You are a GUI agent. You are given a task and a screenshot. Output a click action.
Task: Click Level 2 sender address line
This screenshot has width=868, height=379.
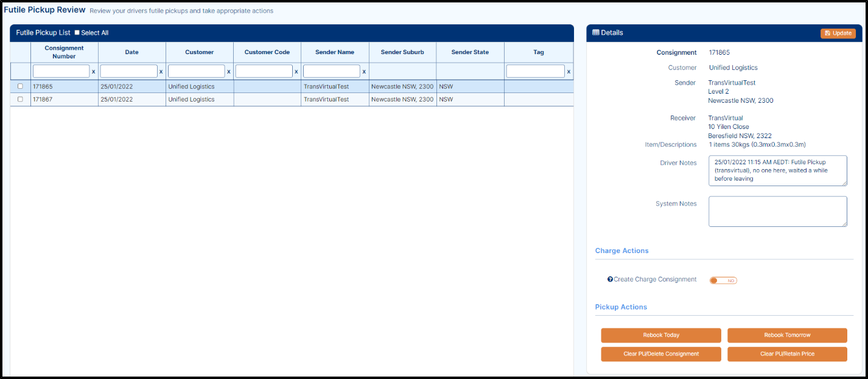(x=718, y=92)
